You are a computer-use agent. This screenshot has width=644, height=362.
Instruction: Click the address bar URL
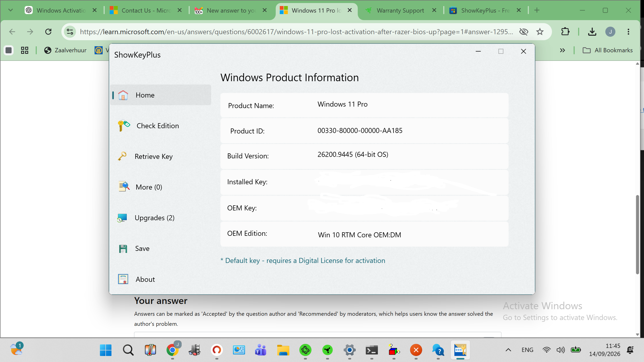296,32
